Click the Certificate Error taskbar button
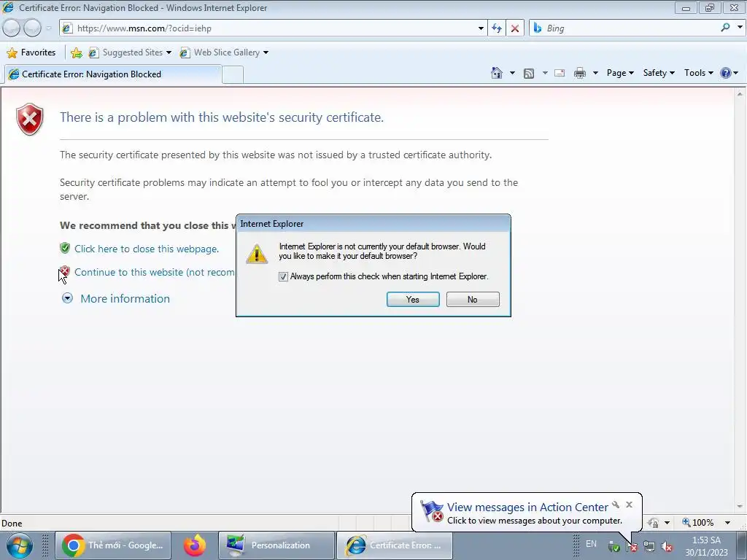Image resolution: width=747 pixels, height=560 pixels. tap(395, 545)
